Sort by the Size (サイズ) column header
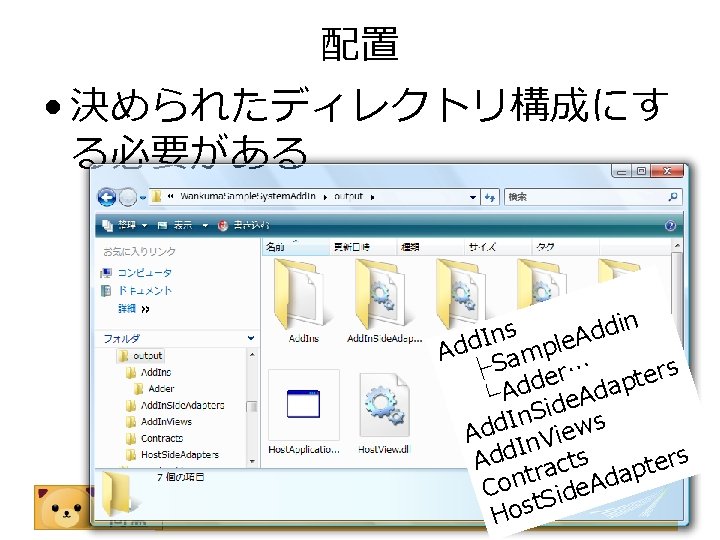Viewport: 720px width, 540px height. tap(498, 247)
